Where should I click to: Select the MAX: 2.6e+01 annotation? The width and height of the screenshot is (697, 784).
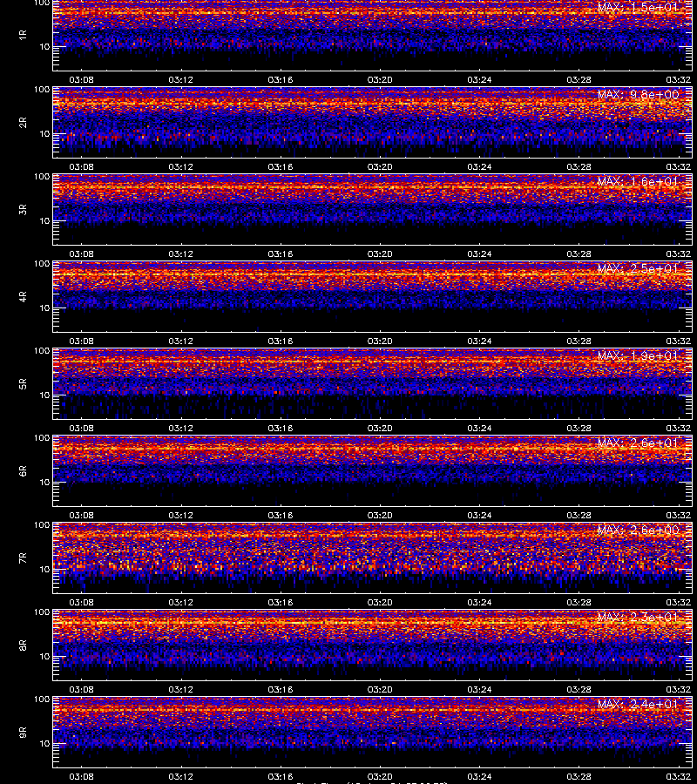638,443
